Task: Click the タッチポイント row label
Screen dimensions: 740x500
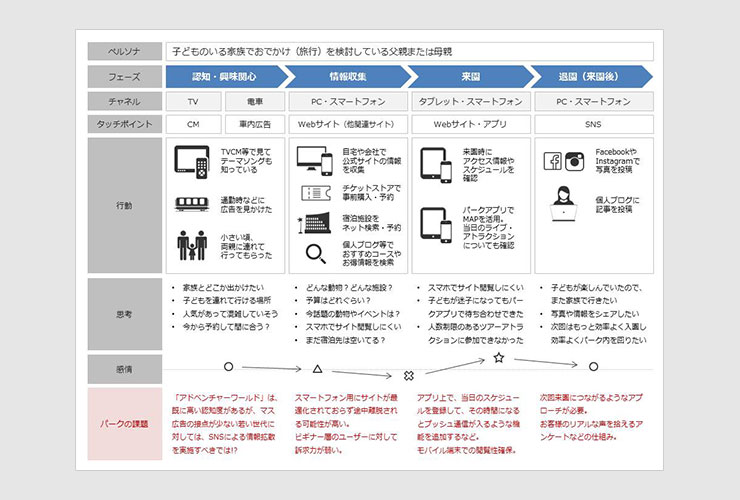Action: [125, 124]
